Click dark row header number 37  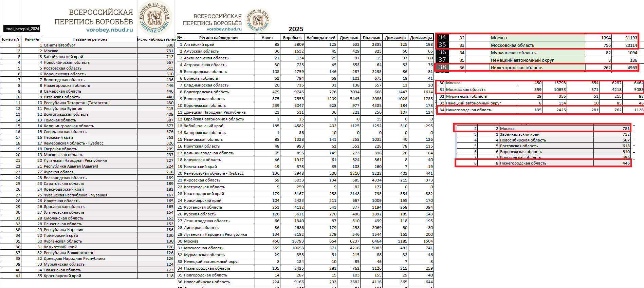(x=442, y=60)
